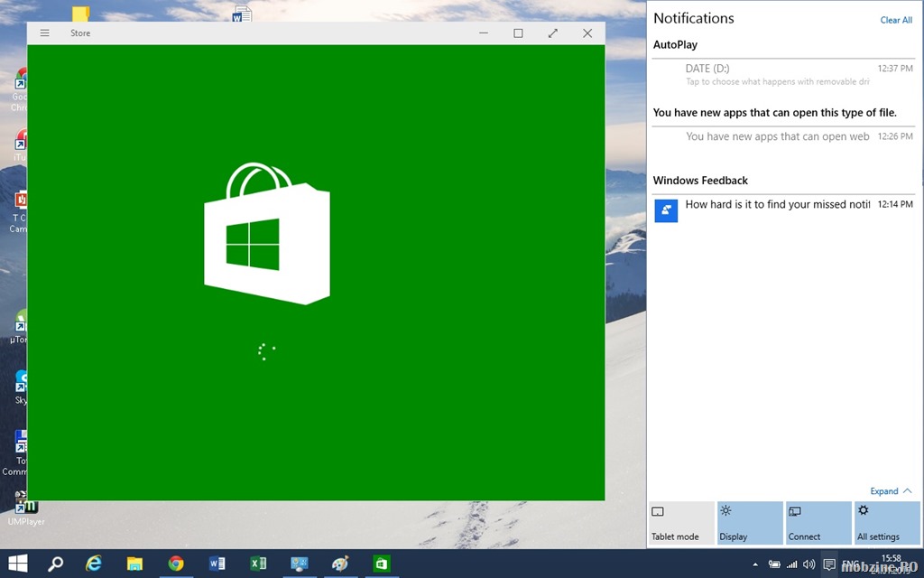Close the Store window
This screenshot has height=578, width=924.
tap(587, 33)
